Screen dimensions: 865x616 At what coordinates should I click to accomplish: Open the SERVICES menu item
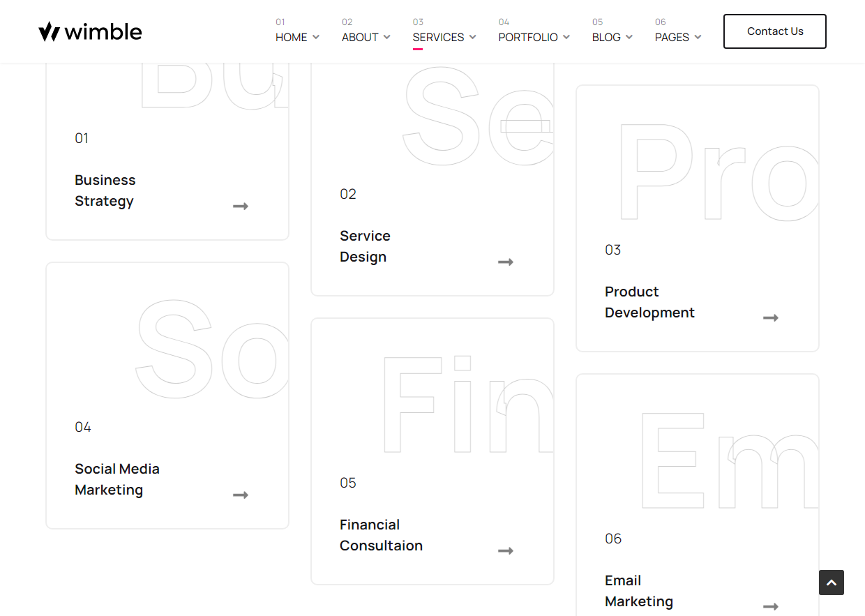pos(438,37)
